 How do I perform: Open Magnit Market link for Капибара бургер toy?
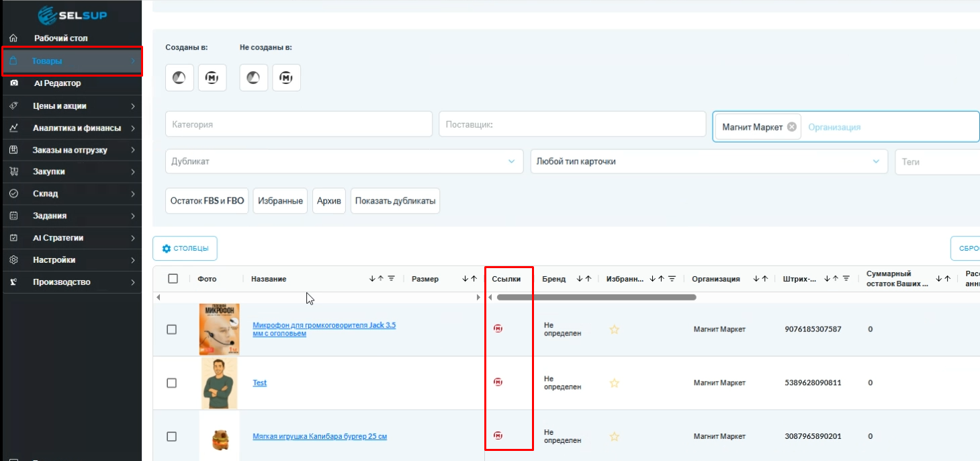tap(498, 435)
